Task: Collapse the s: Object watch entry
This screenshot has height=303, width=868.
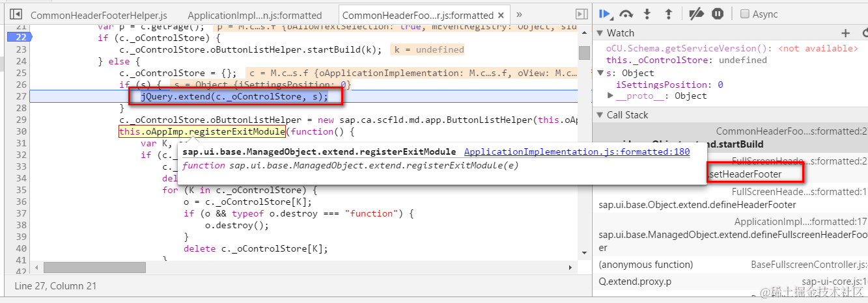Action: click(x=600, y=73)
